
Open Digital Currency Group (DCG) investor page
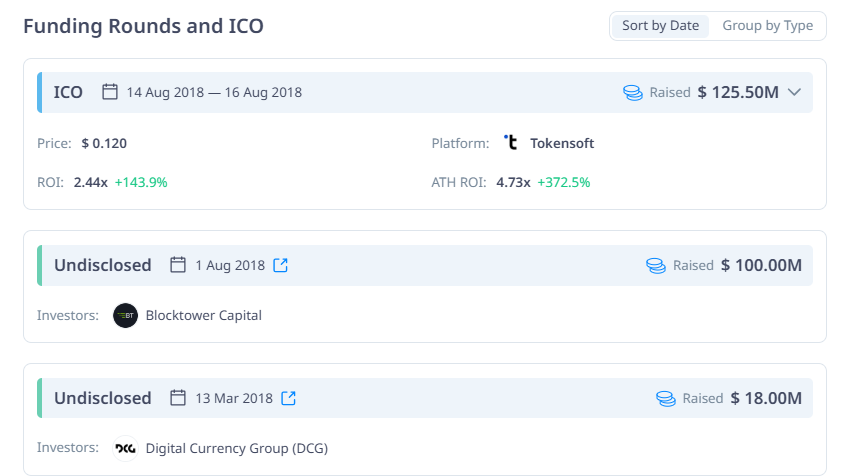pyautogui.click(x=237, y=448)
